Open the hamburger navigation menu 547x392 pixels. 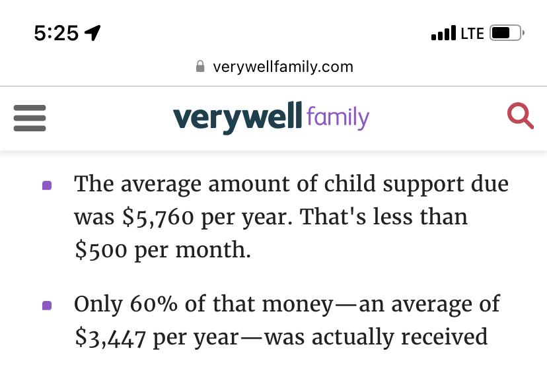[x=30, y=118]
